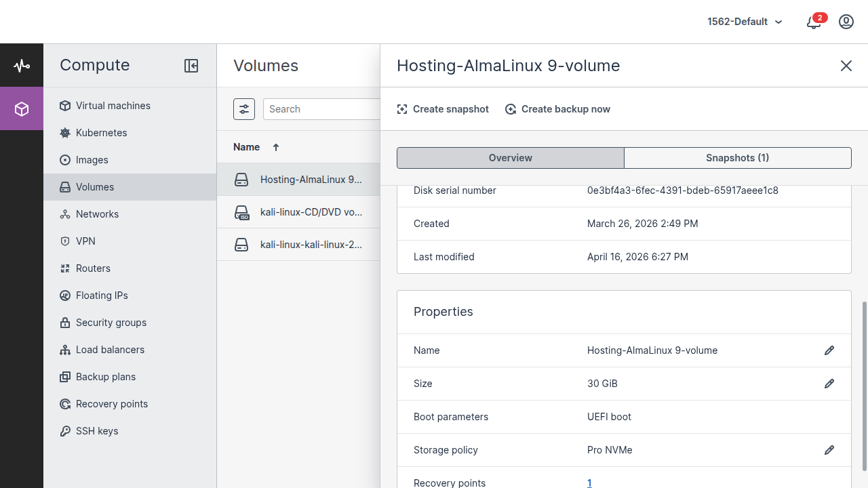The height and width of the screenshot is (488, 868).
Task: Click Create backup now
Action: (558, 109)
